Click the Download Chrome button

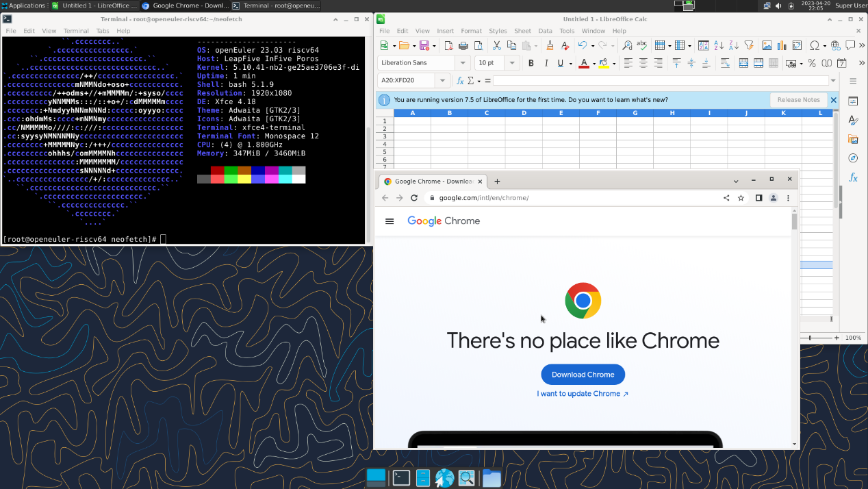tap(583, 375)
